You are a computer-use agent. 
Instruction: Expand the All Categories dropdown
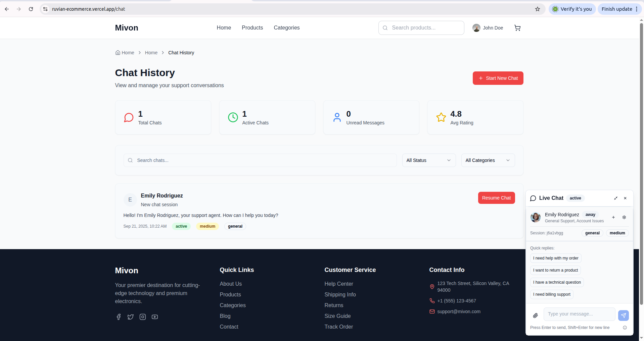488,160
